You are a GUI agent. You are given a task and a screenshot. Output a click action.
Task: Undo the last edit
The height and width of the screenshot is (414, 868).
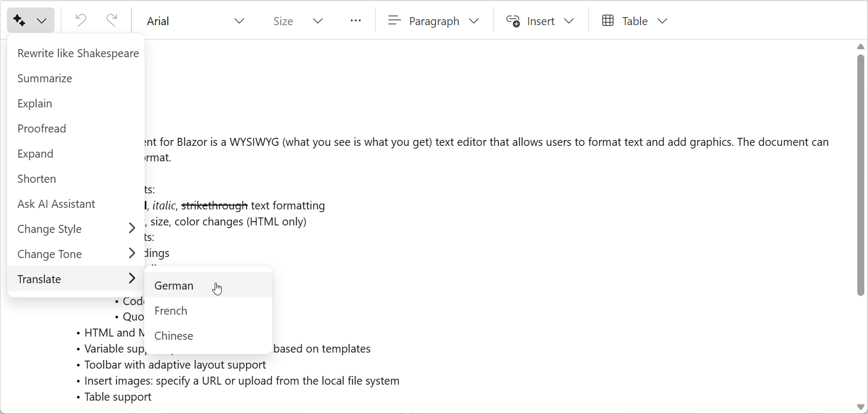(x=81, y=21)
